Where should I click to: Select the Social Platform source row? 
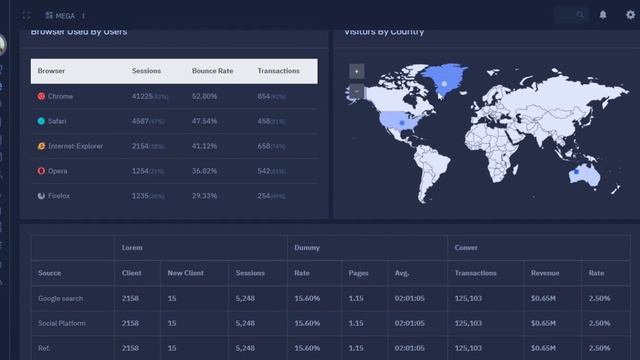pyautogui.click(x=62, y=323)
